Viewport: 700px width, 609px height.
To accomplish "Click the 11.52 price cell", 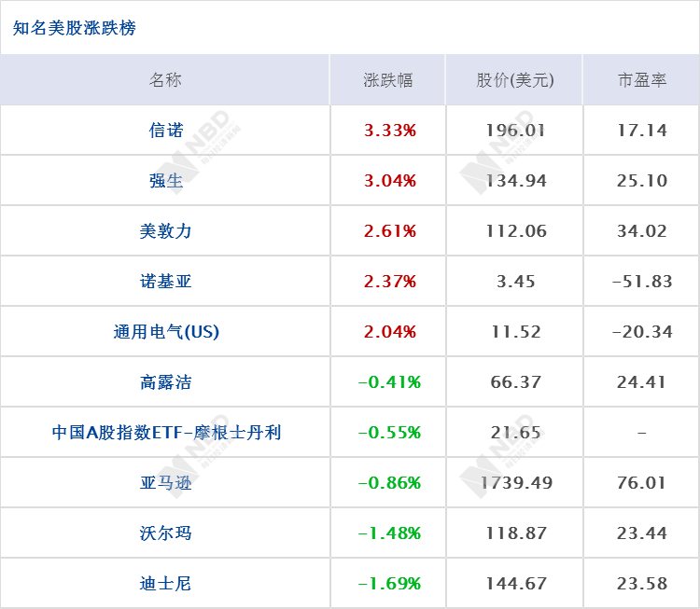I will 515,332.
